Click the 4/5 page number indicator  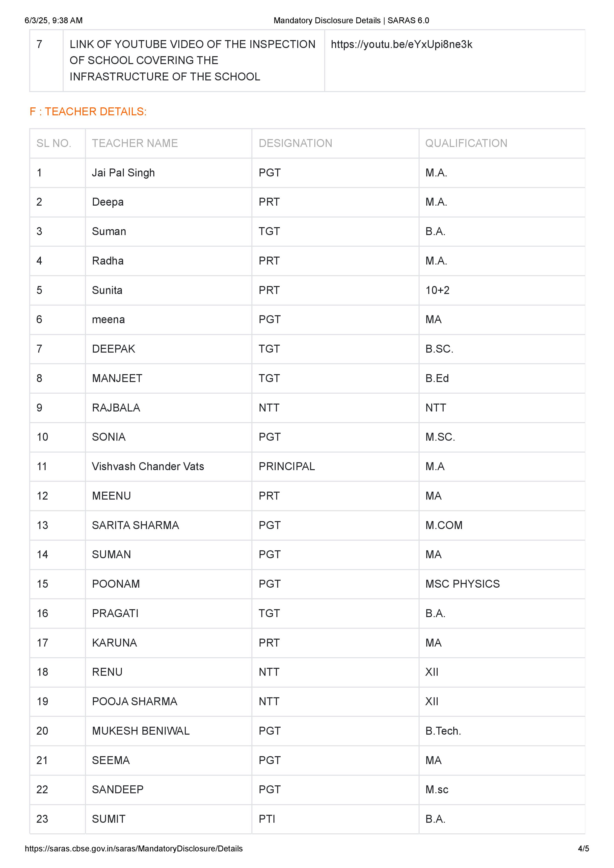point(583,848)
